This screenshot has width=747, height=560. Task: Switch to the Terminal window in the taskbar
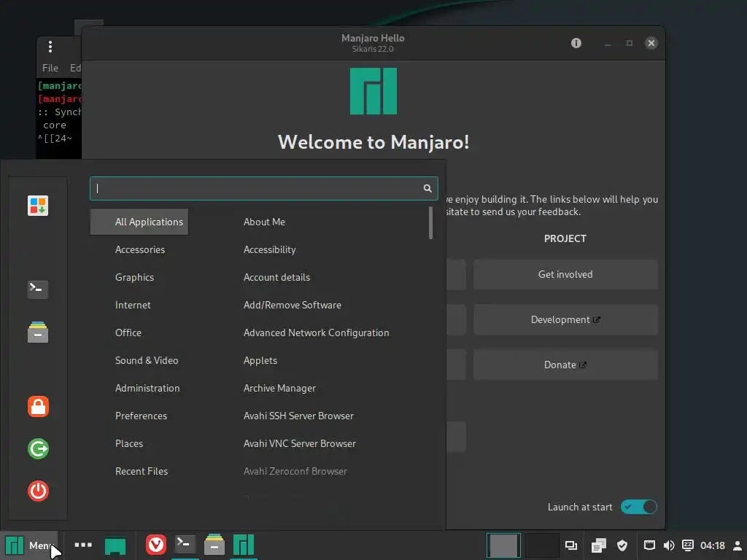(x=185, y=545)
